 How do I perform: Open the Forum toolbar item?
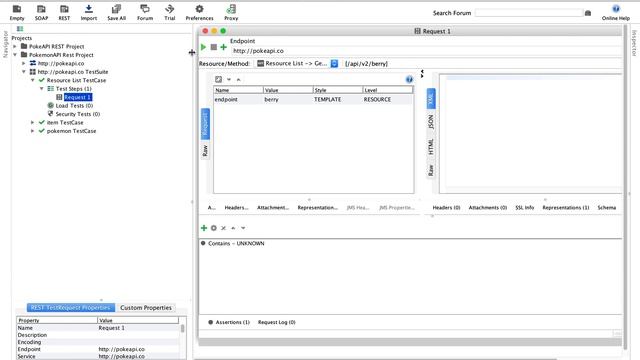click(x=145, y=13)
